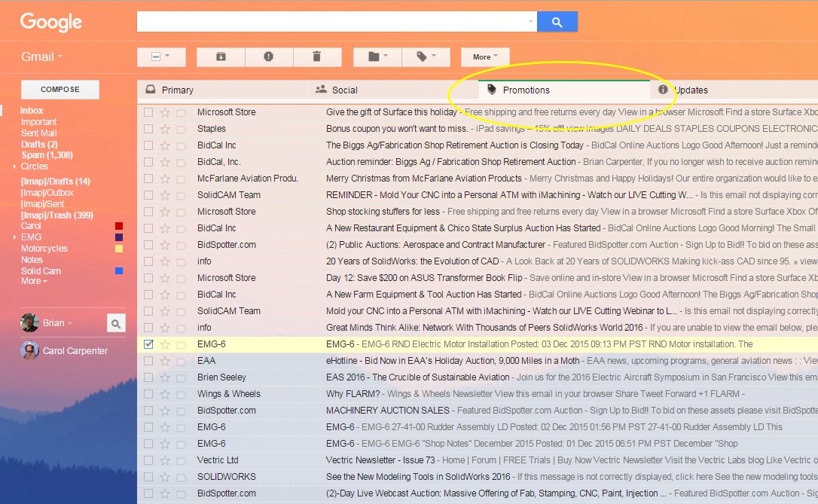Report spam using the exclamation icon
This screenshot has width=818, height=504.
[269, 57]
